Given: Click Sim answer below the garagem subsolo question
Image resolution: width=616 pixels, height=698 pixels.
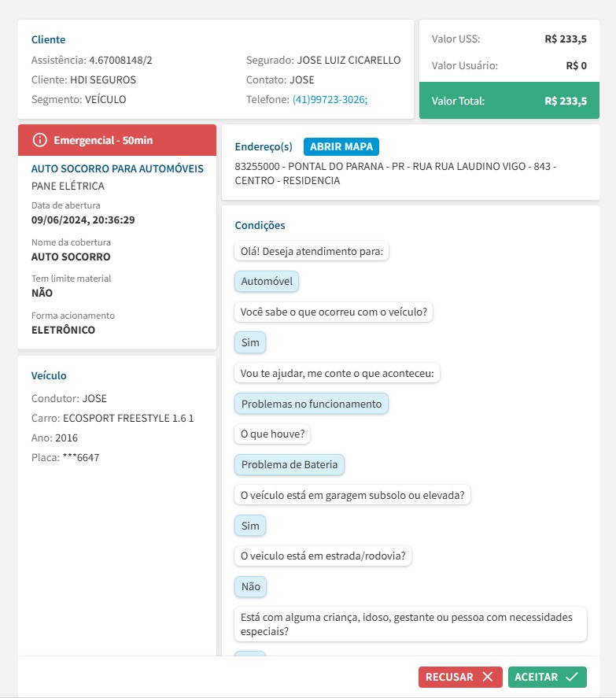Looking at the screenshot, I should click(x=251, y=526).
